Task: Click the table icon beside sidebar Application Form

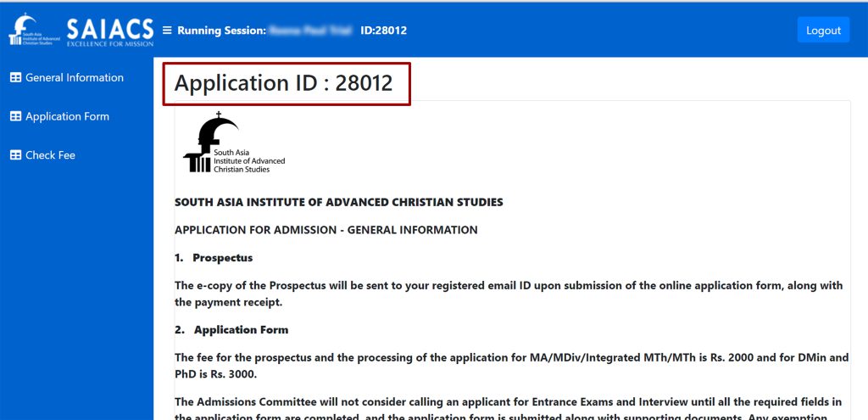Action: [x=15, y=116]
